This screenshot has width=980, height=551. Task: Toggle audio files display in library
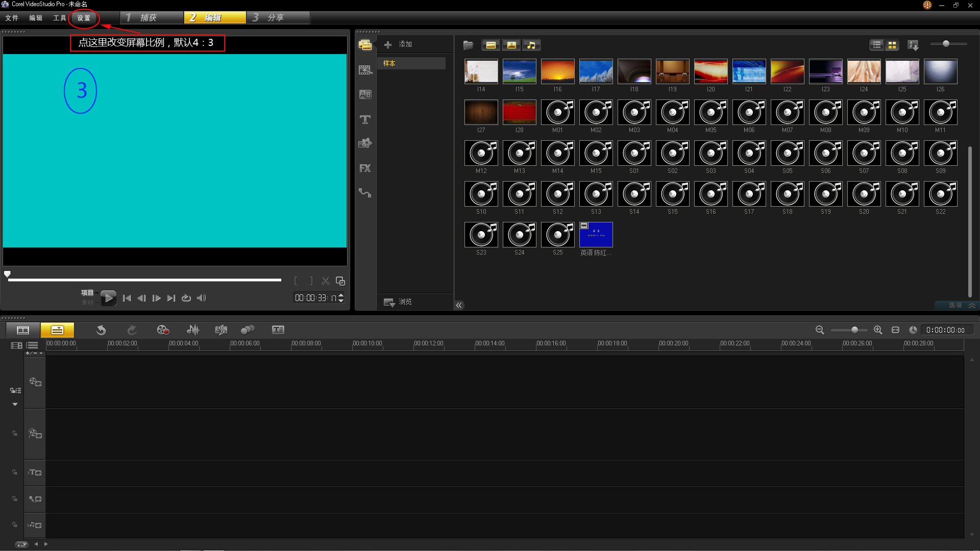[x=531, y=45]
